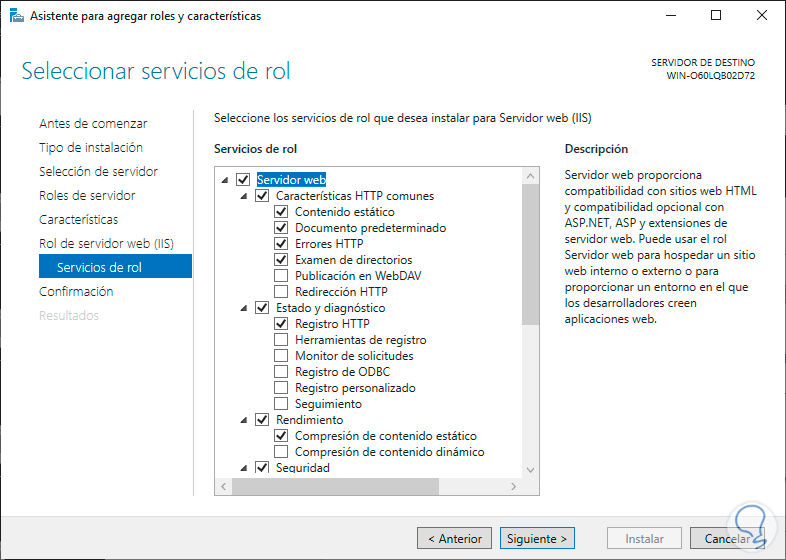Uncheck Documento predeterminado checkbox
Image resolution: width=786 pixels, height=560 pixels.
(281, 228)
